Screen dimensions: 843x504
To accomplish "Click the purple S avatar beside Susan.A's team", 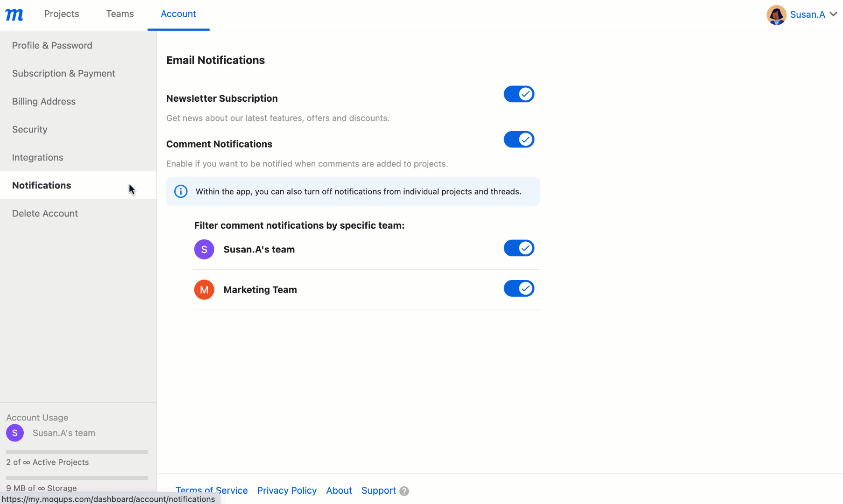I will pos(204,249).
